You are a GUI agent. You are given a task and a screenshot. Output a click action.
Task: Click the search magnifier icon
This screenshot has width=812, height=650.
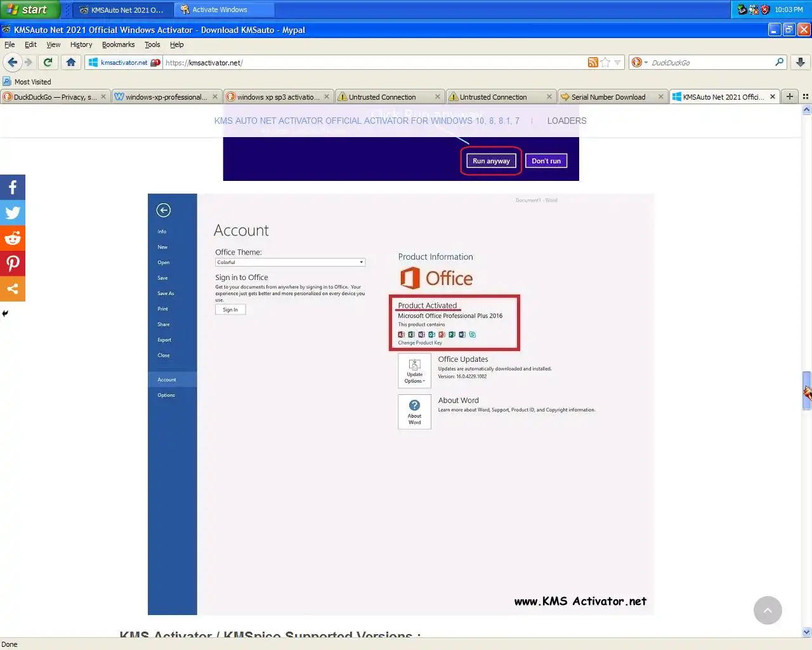click(779, 62)
